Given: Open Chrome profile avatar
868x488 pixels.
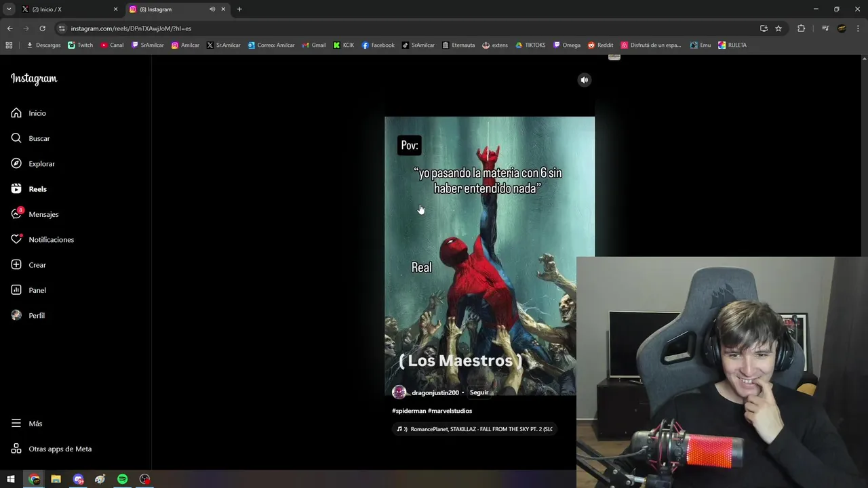Looking at the screenshot, I should 842,28.
